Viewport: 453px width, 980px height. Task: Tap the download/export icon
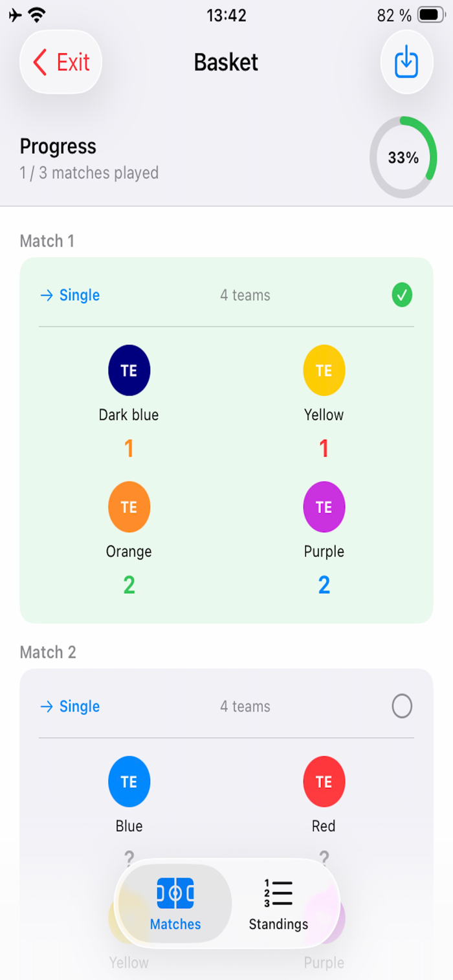[406, 62]
